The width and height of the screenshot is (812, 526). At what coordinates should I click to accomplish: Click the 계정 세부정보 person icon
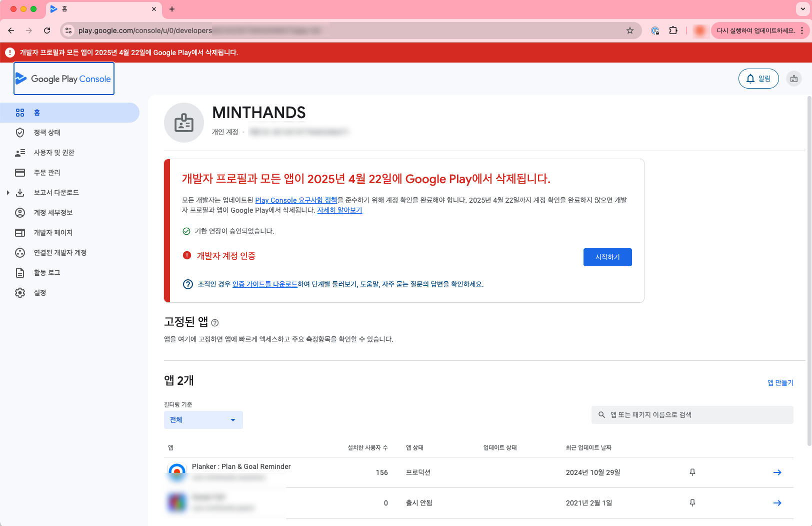(20, 213)
